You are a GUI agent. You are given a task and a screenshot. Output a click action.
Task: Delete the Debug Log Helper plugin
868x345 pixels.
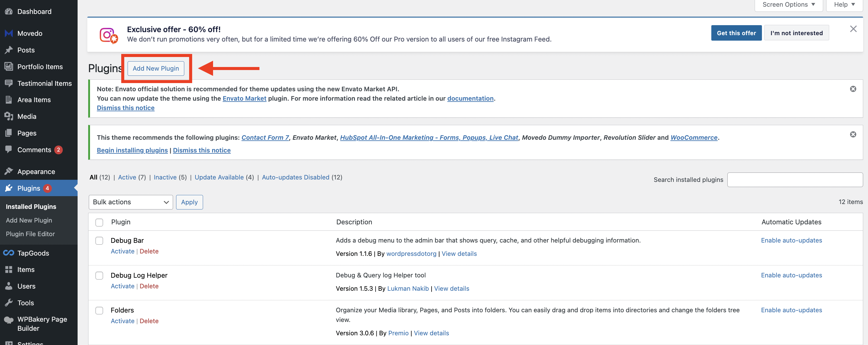point(149,286)
